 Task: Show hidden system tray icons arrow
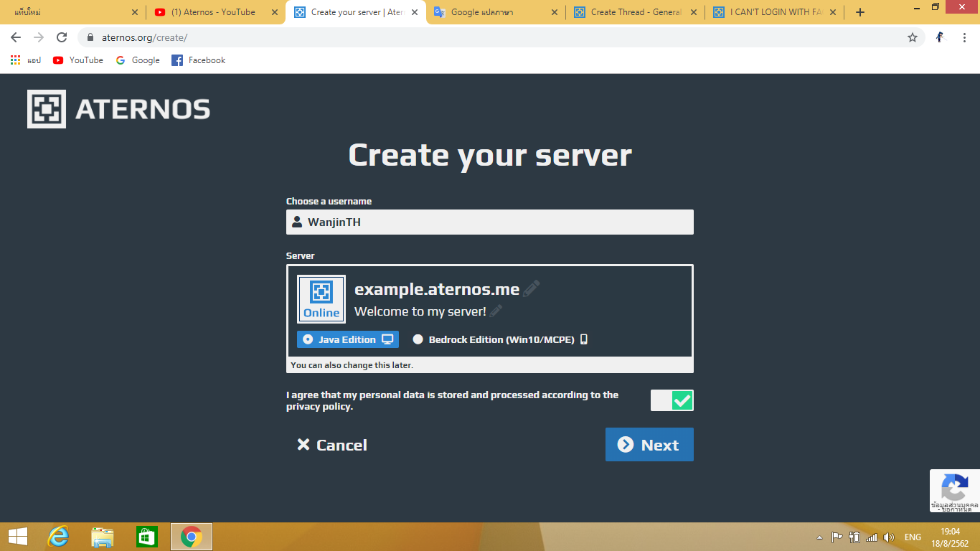[819, 537]
